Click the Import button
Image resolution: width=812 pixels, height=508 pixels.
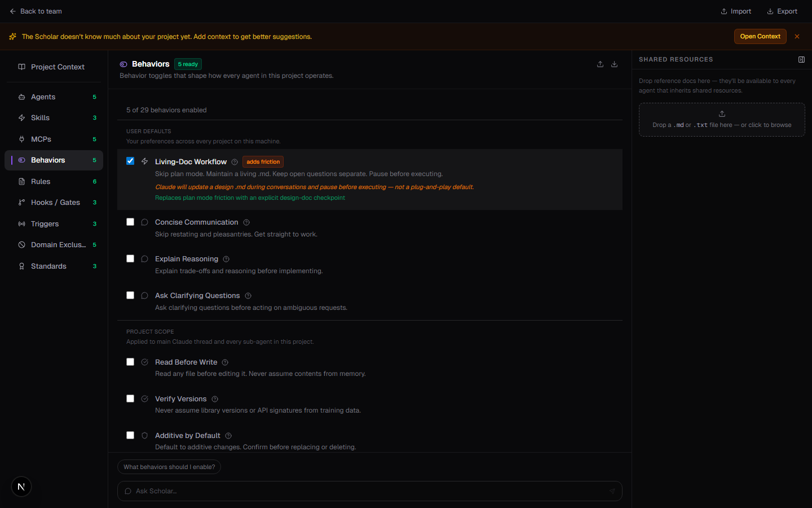[x=736, y=11]
